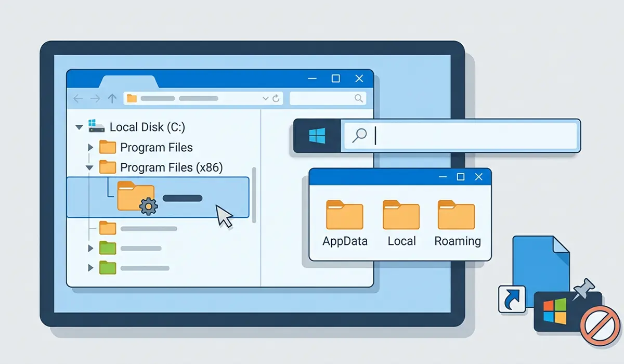Click the Local folder label

click(x=402, y=241)
